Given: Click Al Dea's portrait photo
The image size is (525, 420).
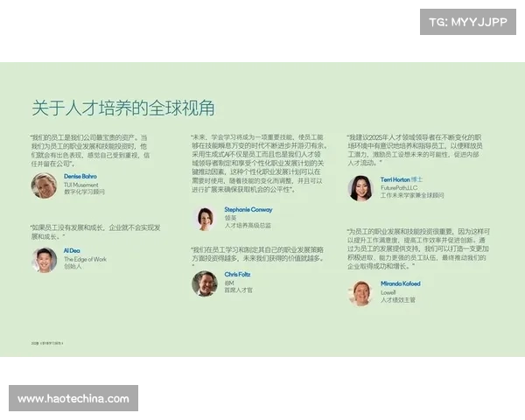Looking at the screenshot, I should tap(44, 259).
